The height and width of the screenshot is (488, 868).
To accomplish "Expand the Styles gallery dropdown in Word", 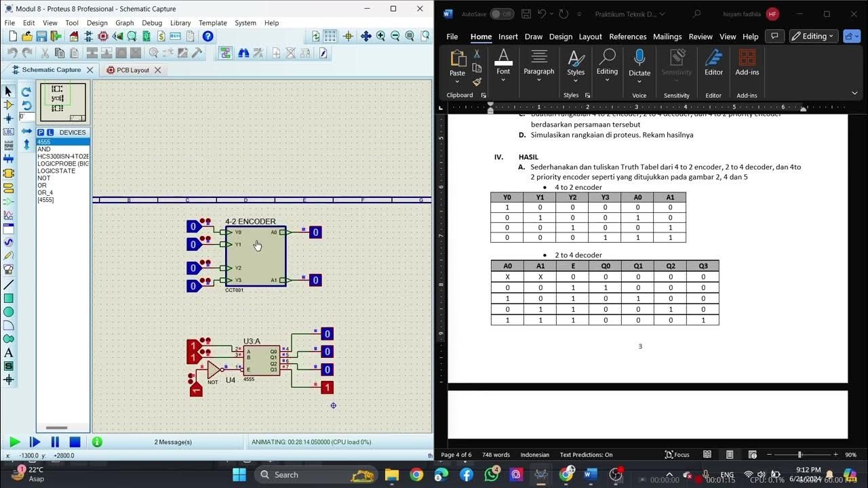I will (576, 81).
